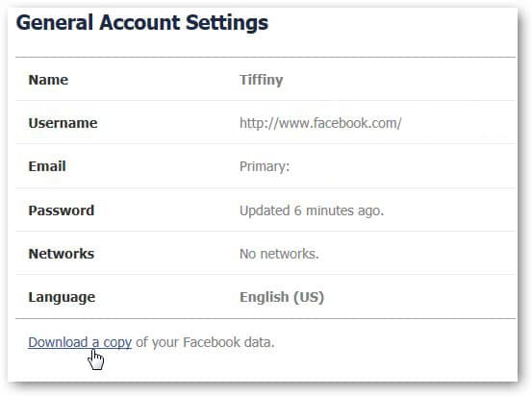Click the divider line below the heading
The width and height of the screenshot is (532, 396).
(x=266, y=57)
